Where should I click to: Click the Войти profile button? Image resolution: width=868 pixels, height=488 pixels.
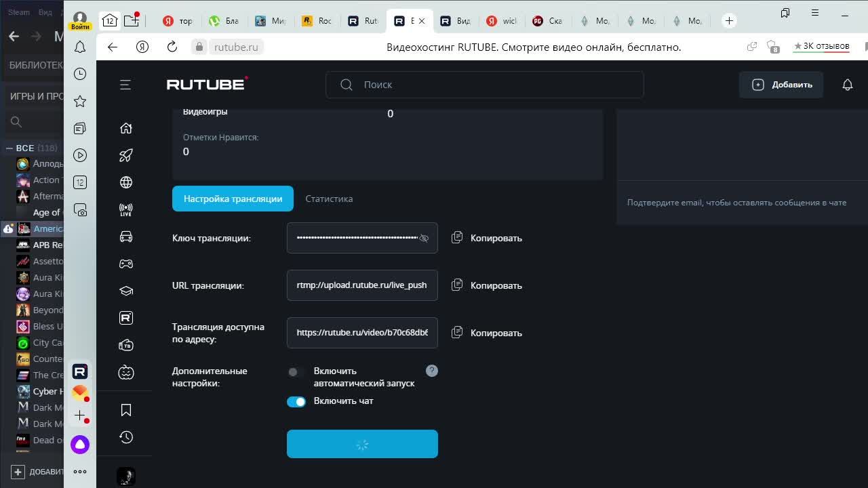(80, 20)
